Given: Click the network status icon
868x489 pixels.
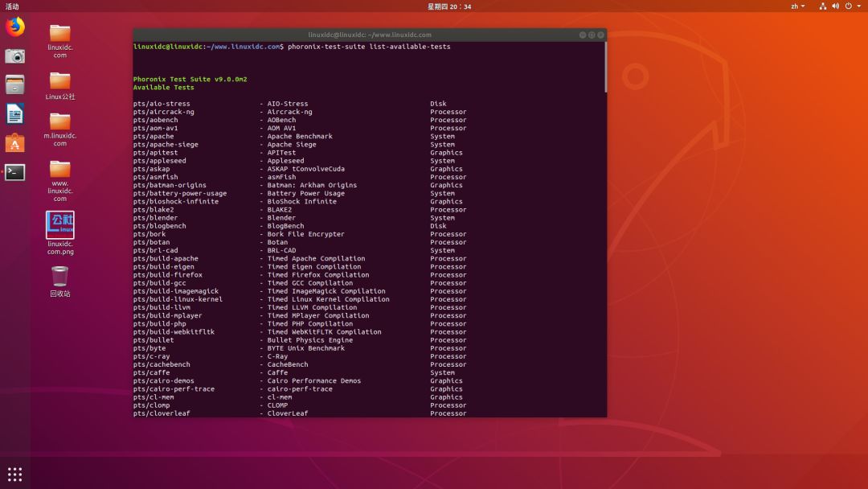Looking at the screenshot, I should click(823, 6).
